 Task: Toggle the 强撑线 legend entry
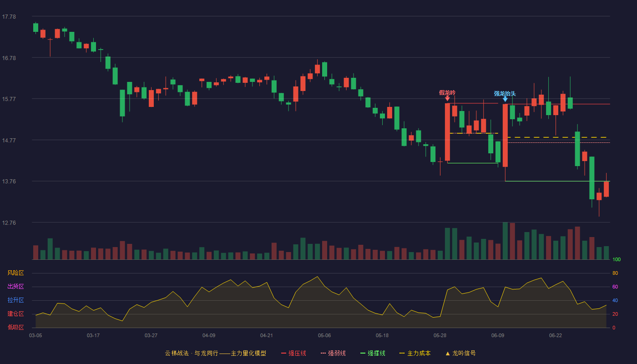373,353
